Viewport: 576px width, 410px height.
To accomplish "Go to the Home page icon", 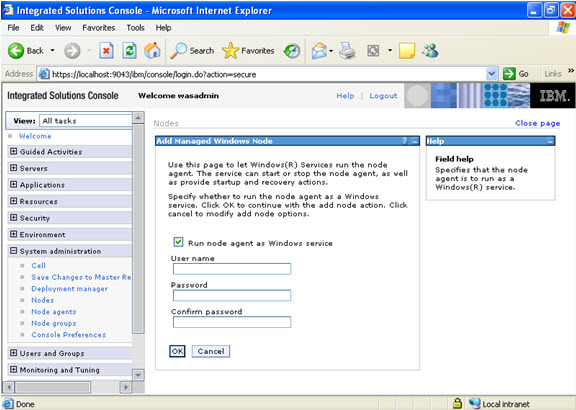I will click(x=152, y=50).
